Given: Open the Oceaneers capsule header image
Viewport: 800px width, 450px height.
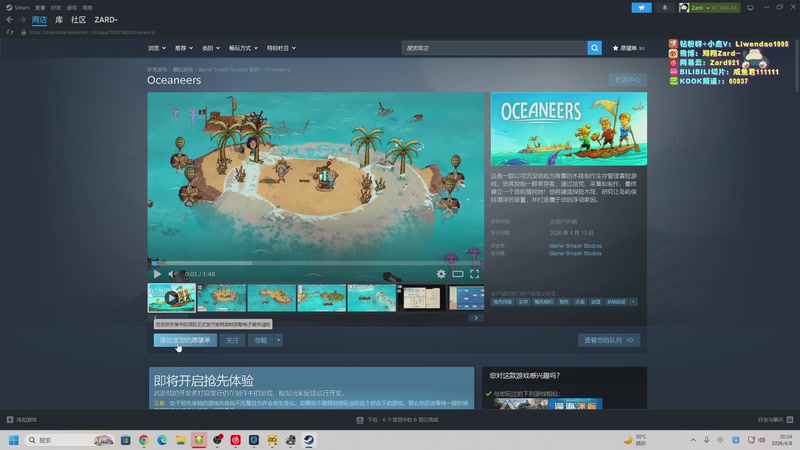Looking at the screenshot, I should coord(569,129).
